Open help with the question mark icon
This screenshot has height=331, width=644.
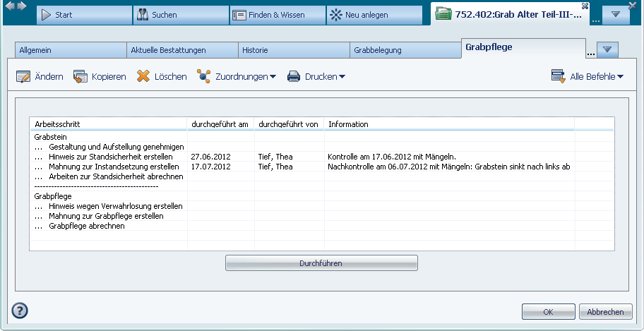click(x=20, y=311)
